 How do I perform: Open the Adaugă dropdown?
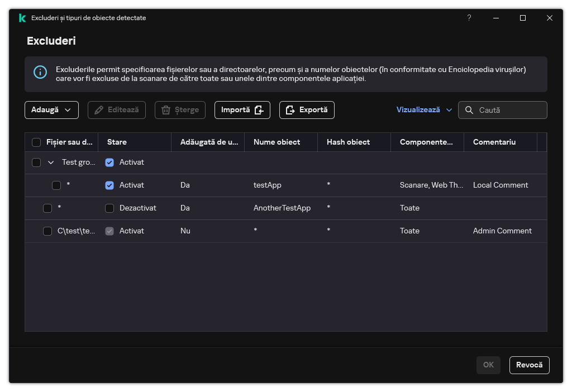(51, 110)
